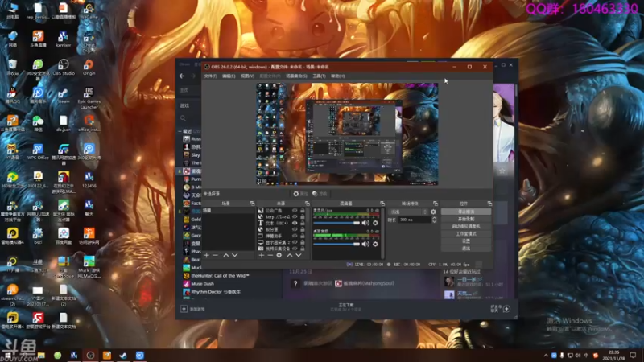The width and height of the screenshot is (644, 362).
Task: Toggle visibility of 显示器采集 source
Action: [x=295, y=242]
